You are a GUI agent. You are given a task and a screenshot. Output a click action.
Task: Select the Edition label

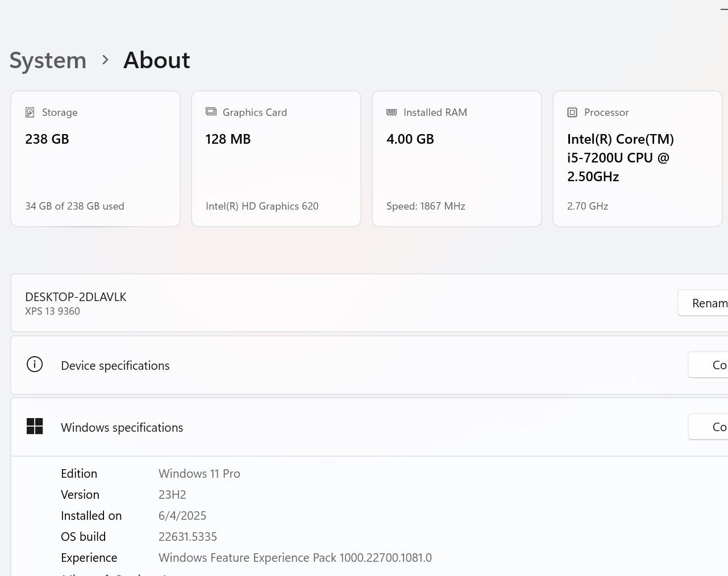pos(79,474)
